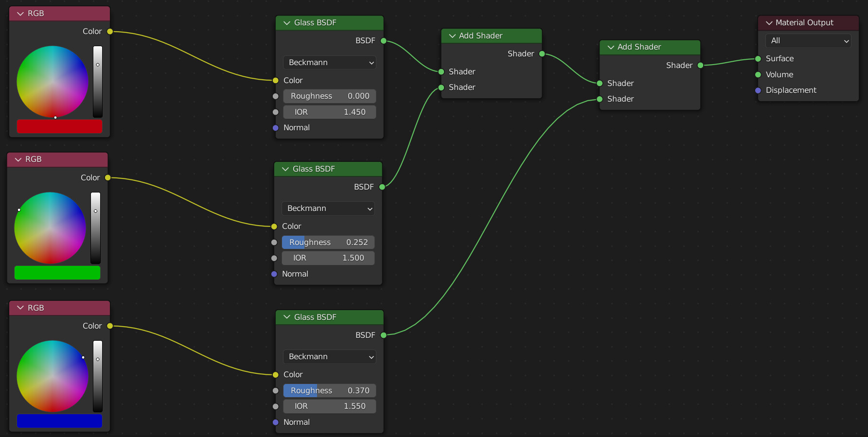Click the Shader output socket wired to Surface
The height and width of the screenshot is (437, 868).
701,65
